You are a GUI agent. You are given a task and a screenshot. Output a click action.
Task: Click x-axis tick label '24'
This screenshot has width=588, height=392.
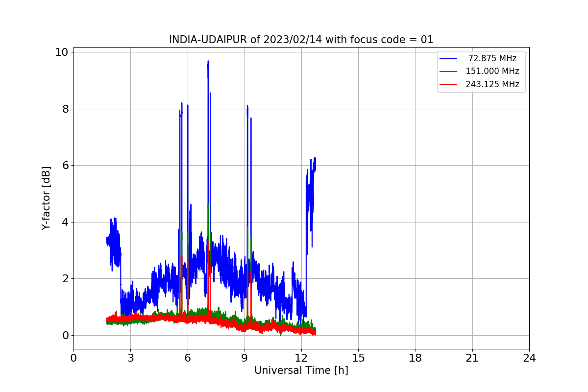(529, 358)
